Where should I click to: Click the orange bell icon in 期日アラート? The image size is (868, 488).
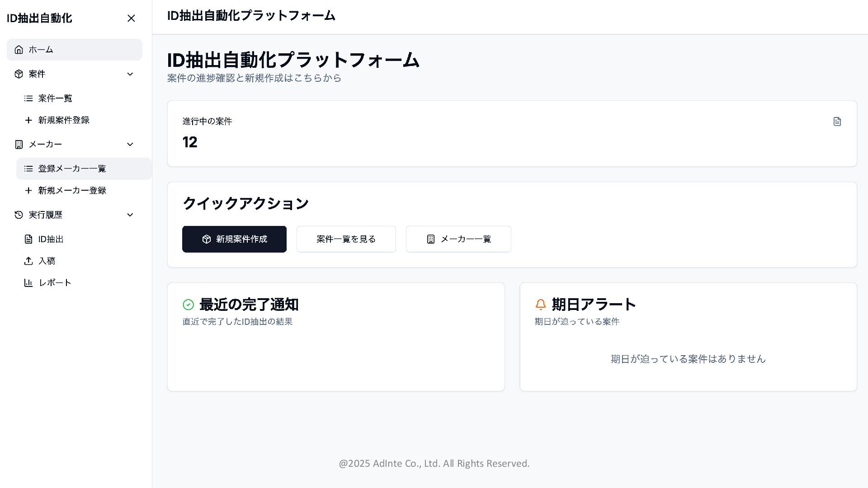(x=540, y=305)
